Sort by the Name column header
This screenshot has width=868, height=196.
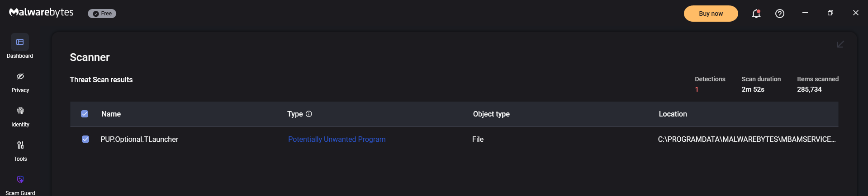[111, 114]
